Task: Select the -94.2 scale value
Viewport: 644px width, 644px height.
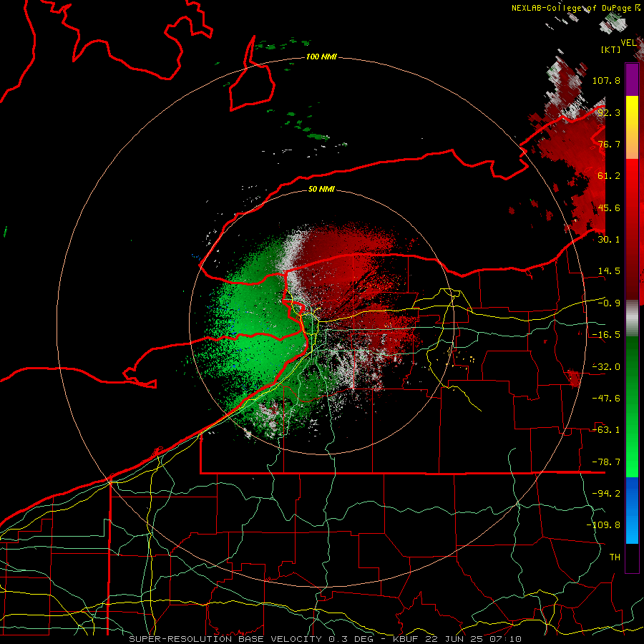Action: point(606,494)
